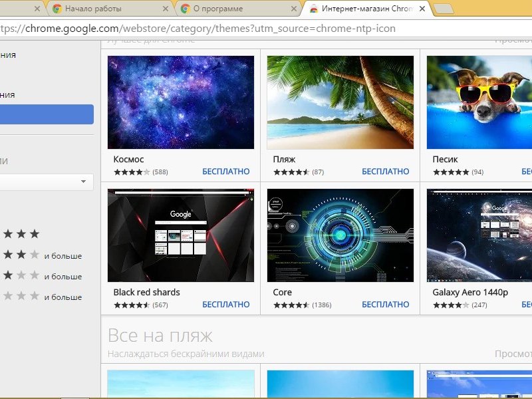Image resolution: width=532 pixels, height=399 pixels.
Task: Click the (1386) review count for Core
Action: [322, 305]
